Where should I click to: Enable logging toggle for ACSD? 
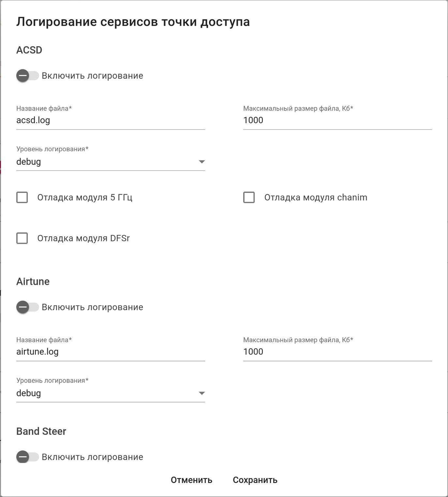(x=27, y=76)
